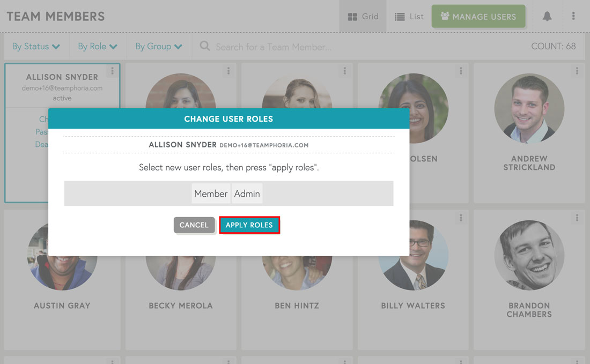
Task: Click the search magnifier icon
Action: [x=204, y=47]
